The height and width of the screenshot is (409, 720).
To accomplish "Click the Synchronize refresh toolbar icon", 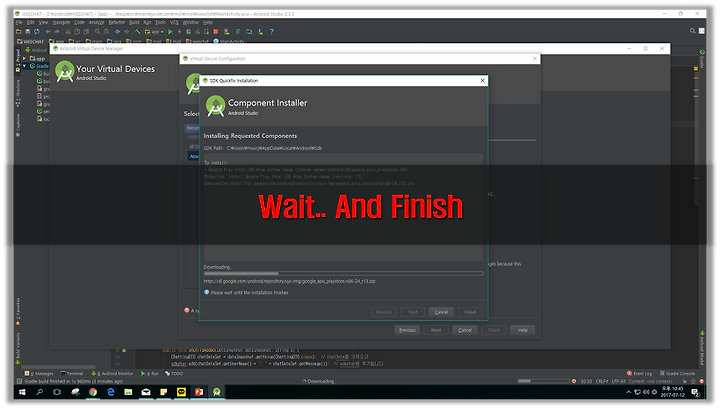I will tap(37, 32).
